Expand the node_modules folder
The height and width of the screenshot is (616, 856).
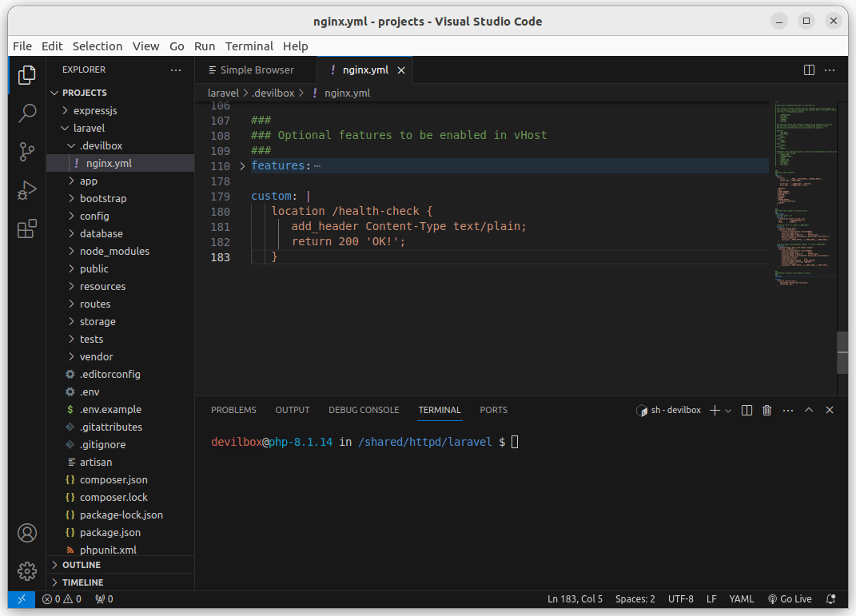click(x=114, y=251)
